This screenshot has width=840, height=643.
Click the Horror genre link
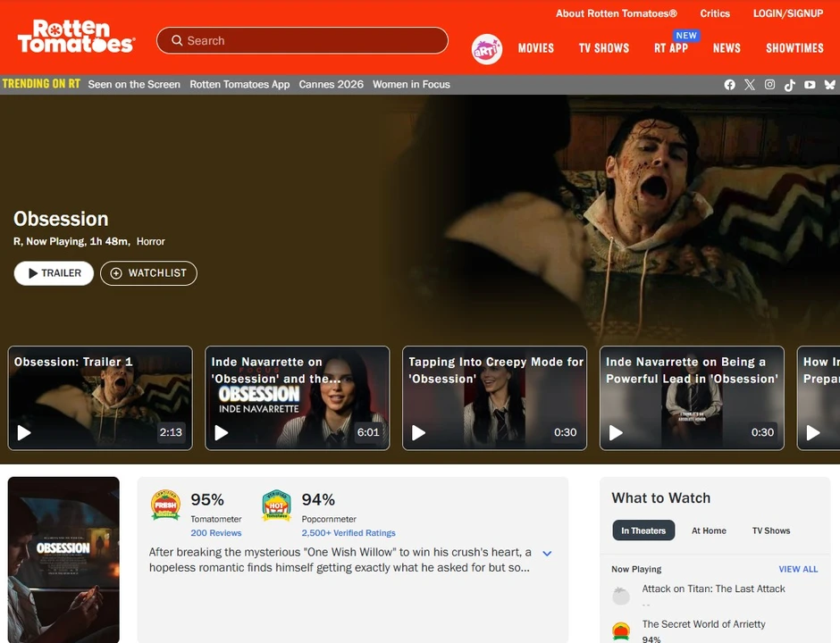pos(150,241)
